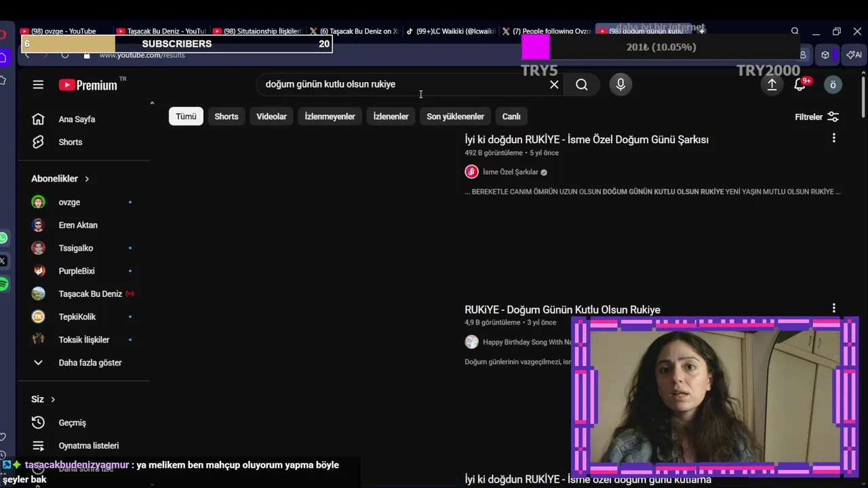Select the Tümü filter chip

coord(186,117)
